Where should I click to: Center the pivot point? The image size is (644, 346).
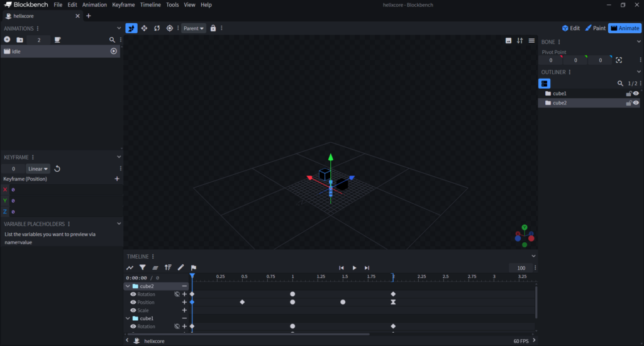coord(619,60)
